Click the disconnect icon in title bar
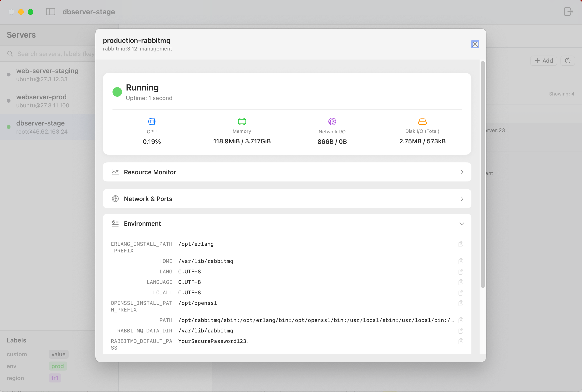Image resolution: width=582 pixels, height=392 pixels. (568, 11)
